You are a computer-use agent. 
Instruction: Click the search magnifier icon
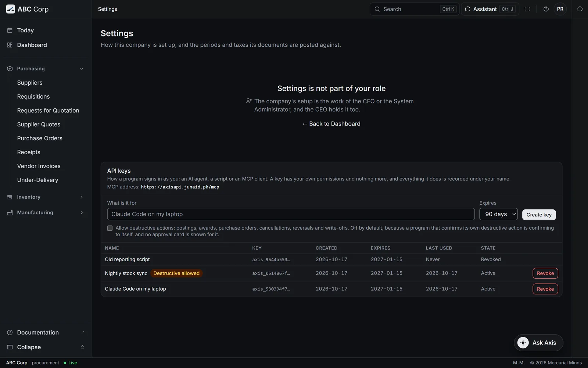(377, 9)
